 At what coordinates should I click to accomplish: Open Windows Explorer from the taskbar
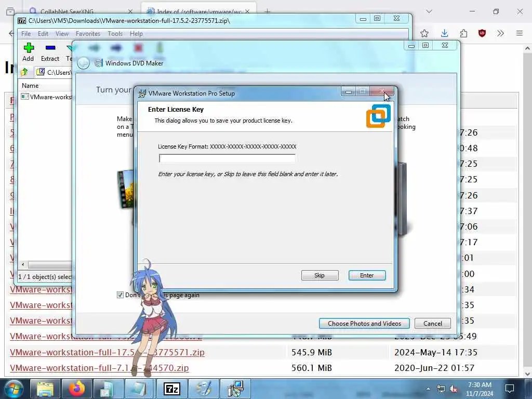(45, 389)
